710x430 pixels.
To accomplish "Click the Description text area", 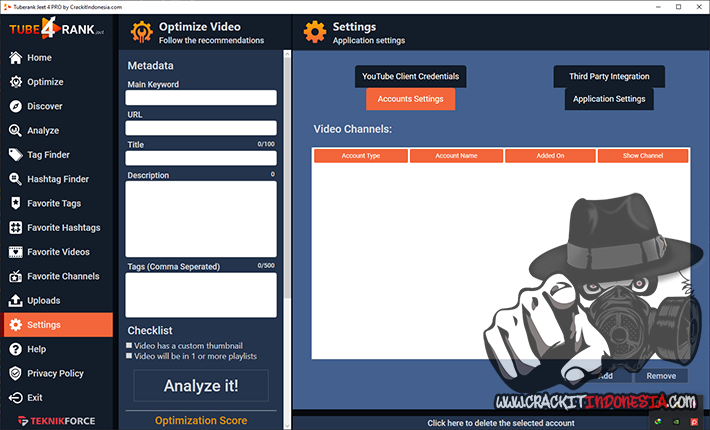I will point(201,218).
